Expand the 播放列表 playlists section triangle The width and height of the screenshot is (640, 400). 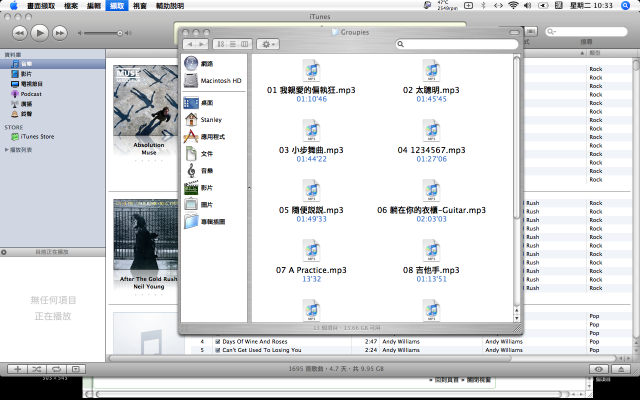click(7, 150)
